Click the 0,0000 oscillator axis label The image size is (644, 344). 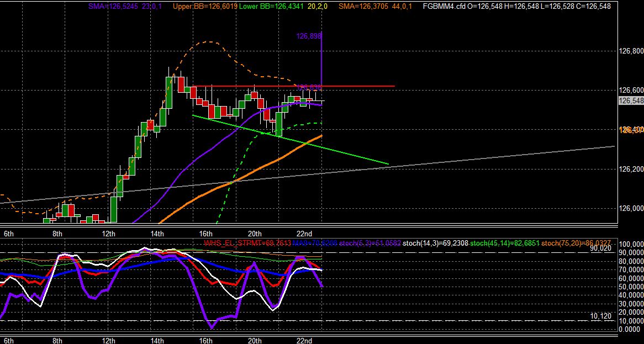click(630, 330)
